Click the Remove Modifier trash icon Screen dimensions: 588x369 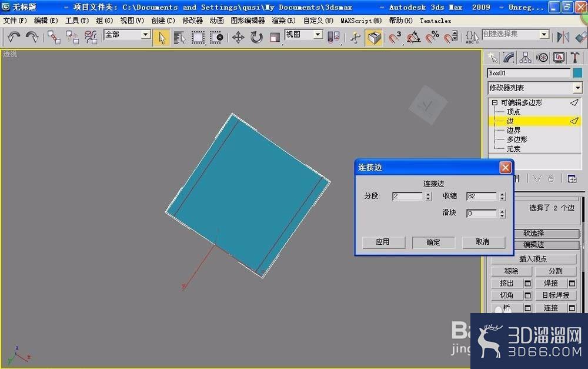(550, 179)
